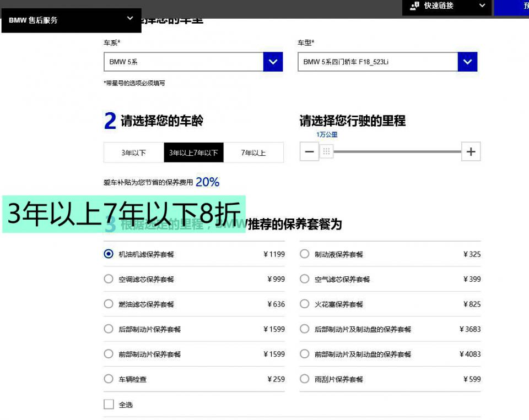
Task: Select 机油机滤保养套餐 radio button
Action: click(109, 254)
